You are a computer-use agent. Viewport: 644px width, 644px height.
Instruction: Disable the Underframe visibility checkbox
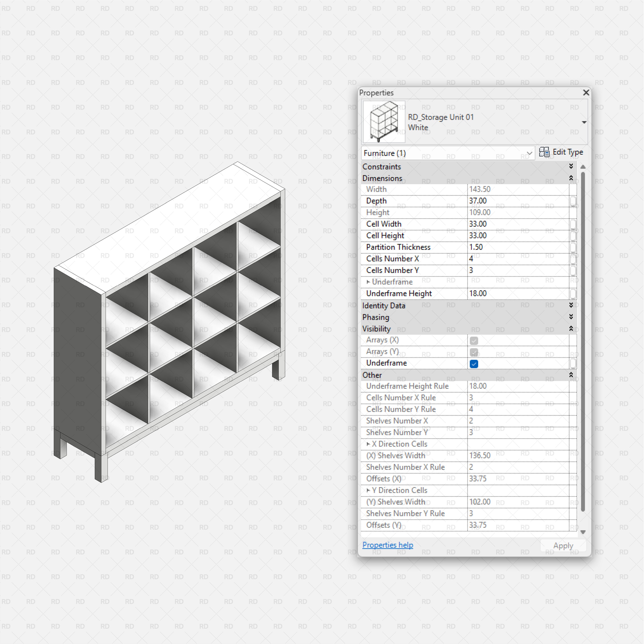click(x=474, y=364)
